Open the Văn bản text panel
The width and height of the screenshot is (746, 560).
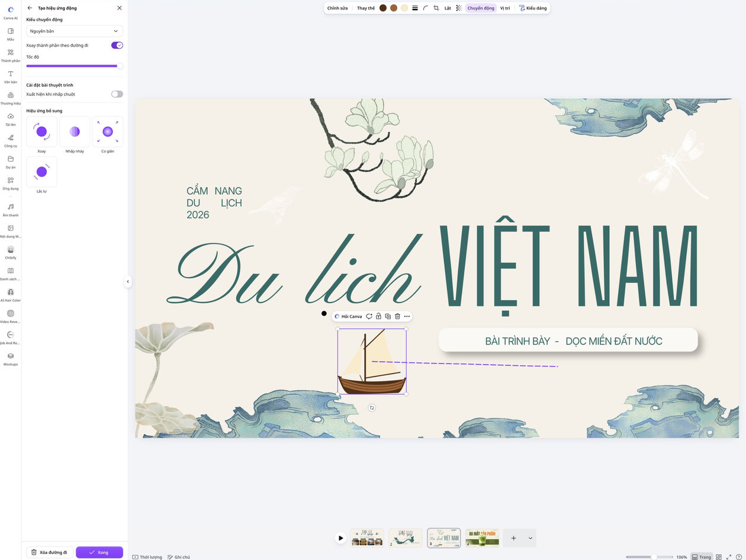[11, 76]
